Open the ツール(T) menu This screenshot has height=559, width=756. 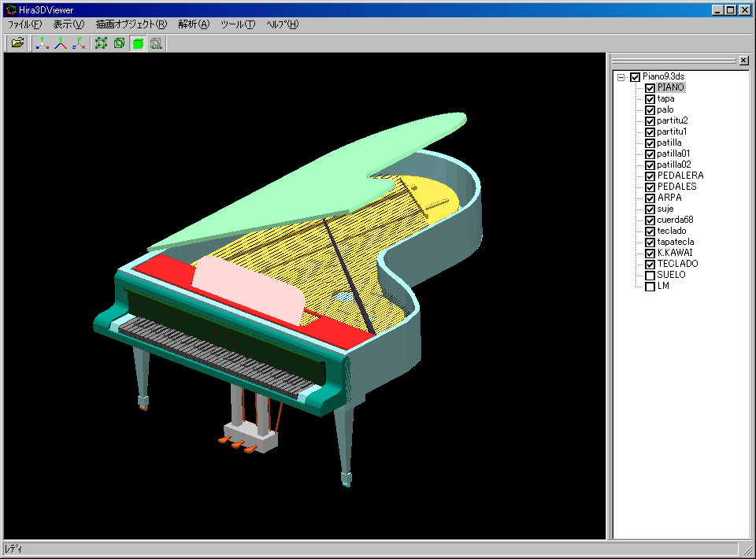[238, 24]
